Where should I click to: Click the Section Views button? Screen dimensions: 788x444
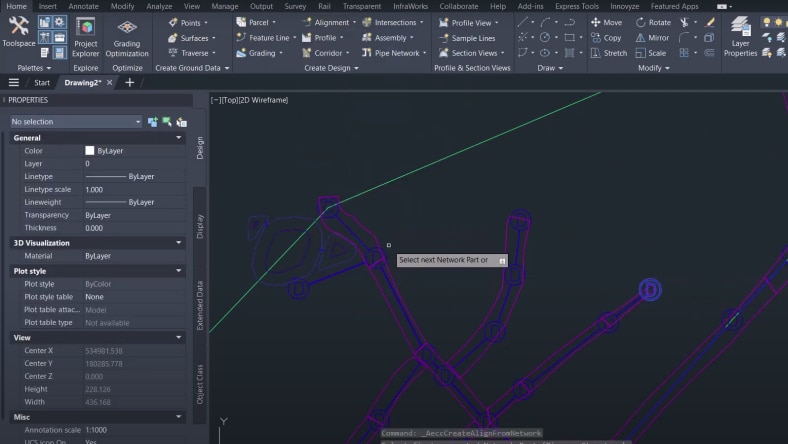471,53
